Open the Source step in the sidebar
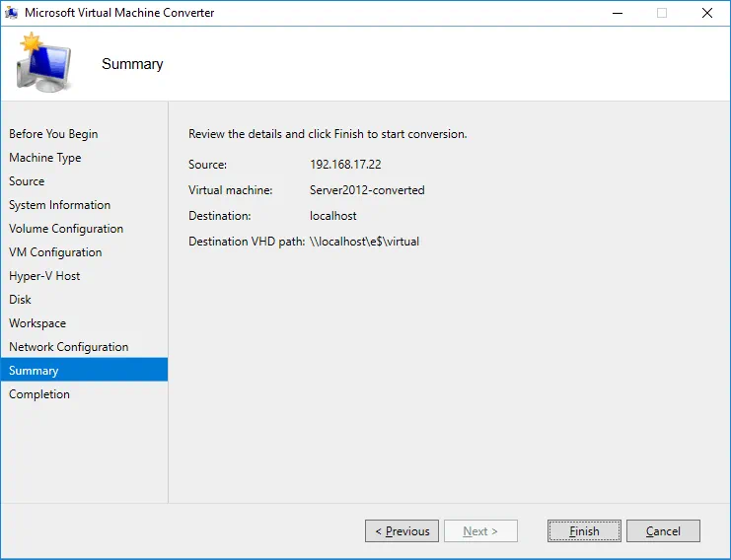The image size is (731, 560). tap(27, 181)
